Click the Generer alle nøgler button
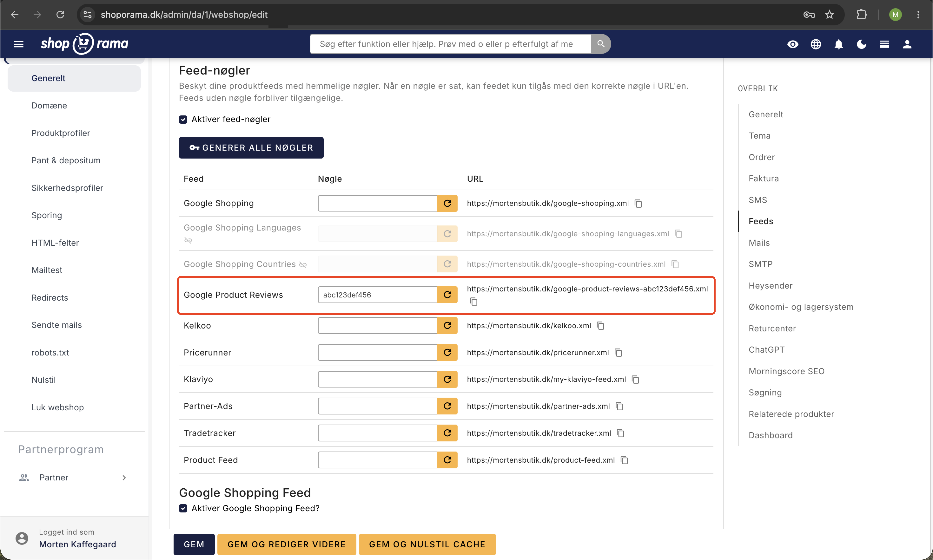Image resolution: width=933 pixels, height=560 pixels. [251, 147]
